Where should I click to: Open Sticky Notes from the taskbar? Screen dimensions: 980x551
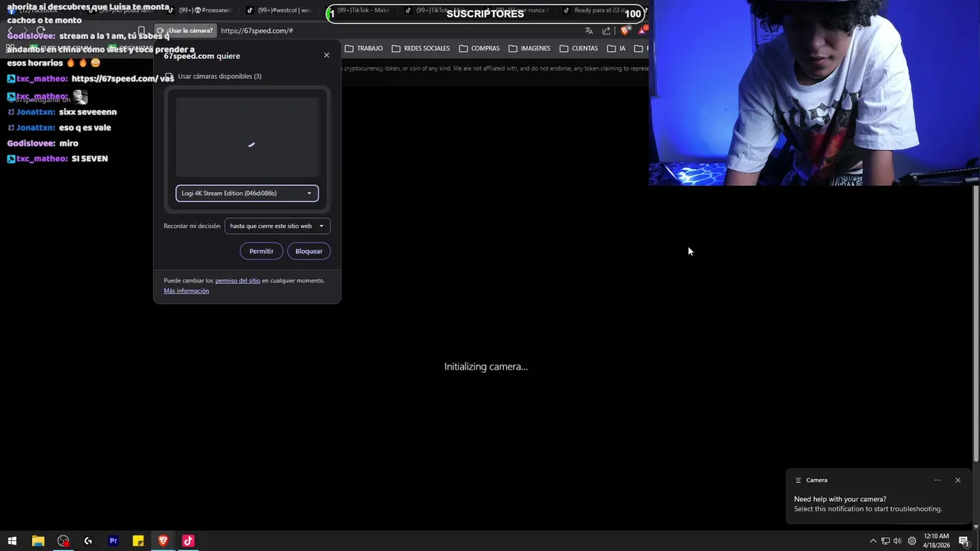[x=138, y=541]
